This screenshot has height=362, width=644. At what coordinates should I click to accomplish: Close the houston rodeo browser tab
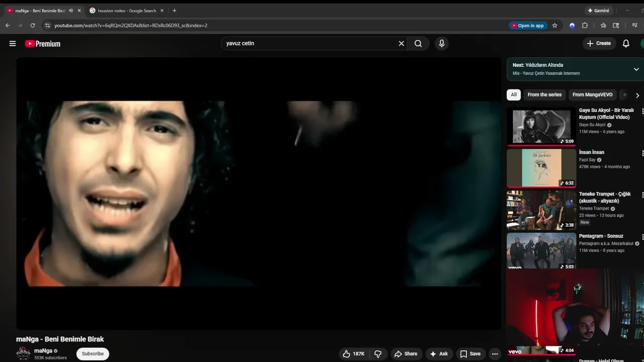[x=162, y=11]
